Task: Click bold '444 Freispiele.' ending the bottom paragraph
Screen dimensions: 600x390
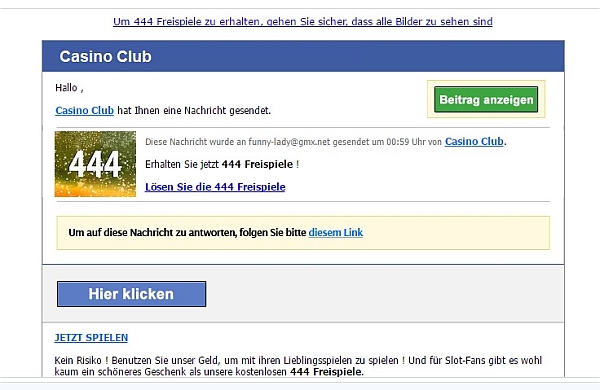Action: [x=326, y=372]
